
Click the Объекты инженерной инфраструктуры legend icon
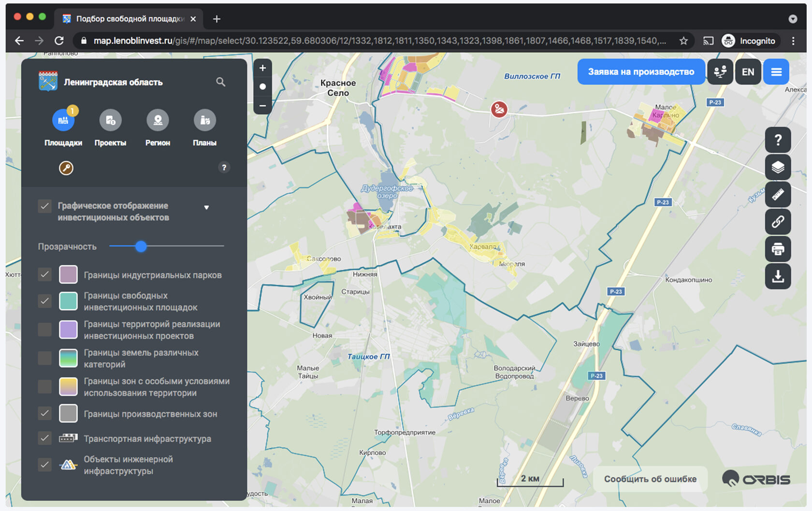68,465
